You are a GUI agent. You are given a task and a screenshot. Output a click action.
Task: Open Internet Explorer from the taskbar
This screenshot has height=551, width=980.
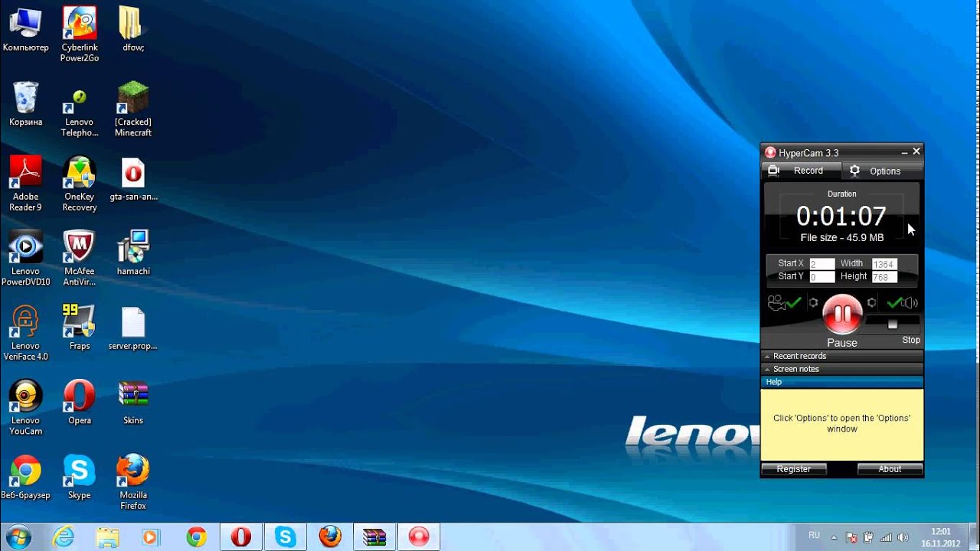(x=64, y=537)
